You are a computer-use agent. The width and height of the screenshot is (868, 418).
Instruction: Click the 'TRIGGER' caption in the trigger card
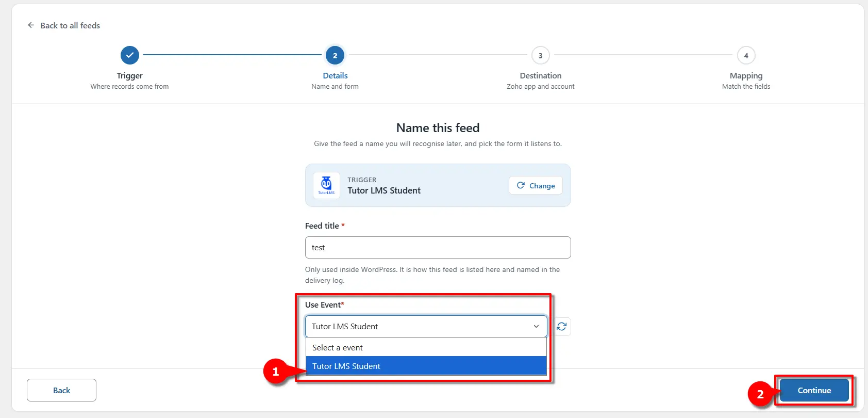pyautogui.click(x=362, y=180)
